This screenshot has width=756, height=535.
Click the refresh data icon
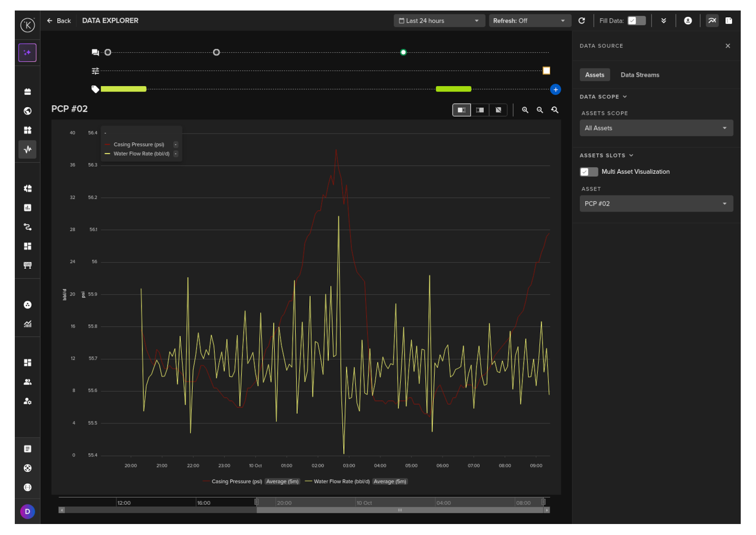click(x=581, y=21)
